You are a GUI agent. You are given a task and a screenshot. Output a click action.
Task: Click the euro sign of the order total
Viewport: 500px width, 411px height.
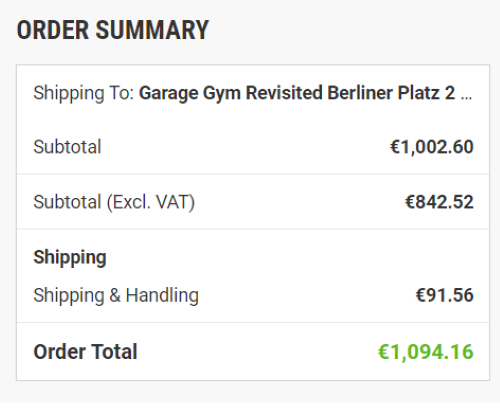pyautogui.click(x=383, y=352)
